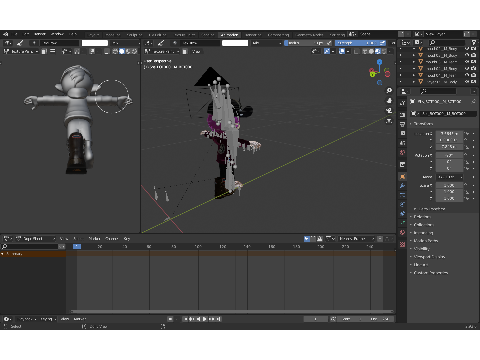
Task: Switch perspective/orthographic with the grid gizmo icon
Action: 389,121
